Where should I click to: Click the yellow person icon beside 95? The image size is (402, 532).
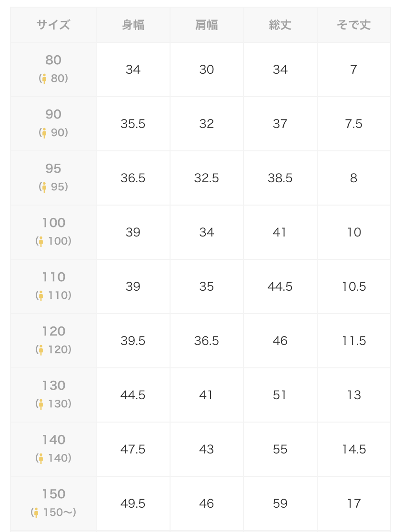tap(44, 187)
